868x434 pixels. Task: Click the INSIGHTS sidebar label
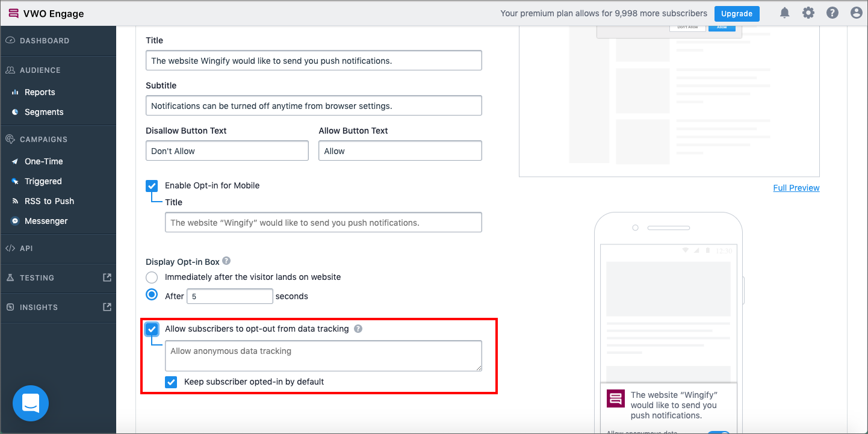click(x=39, y=308)
